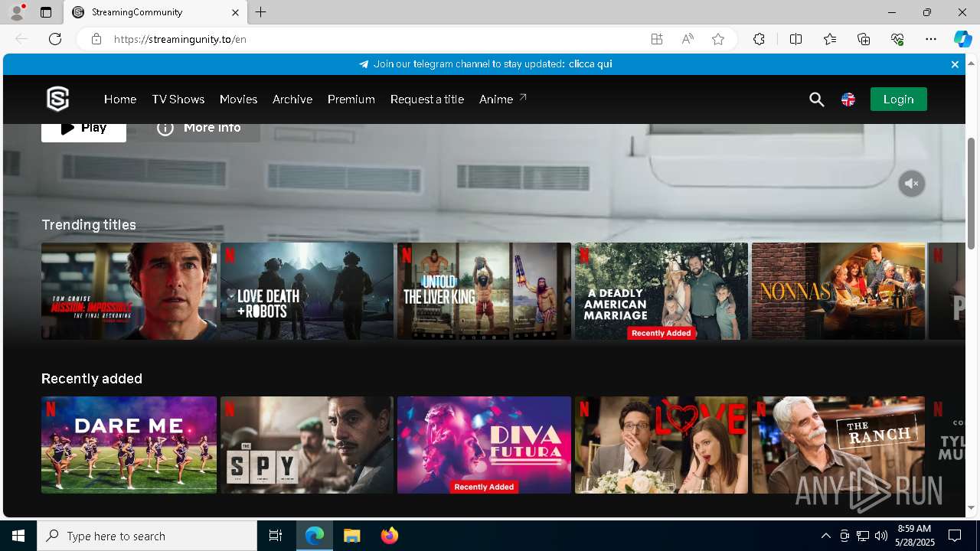
Task: Open the Nonnas thumbnail
Action: coord(838,291)
